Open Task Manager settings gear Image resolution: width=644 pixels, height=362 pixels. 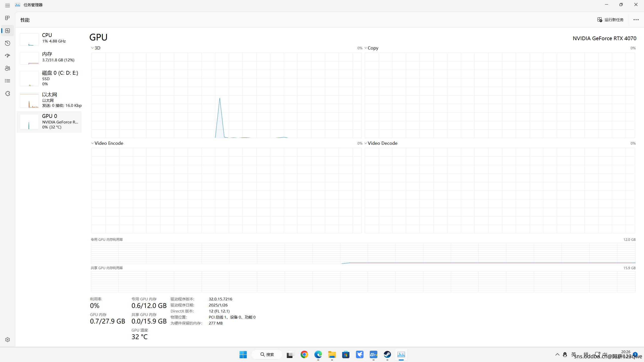[8, 340]
